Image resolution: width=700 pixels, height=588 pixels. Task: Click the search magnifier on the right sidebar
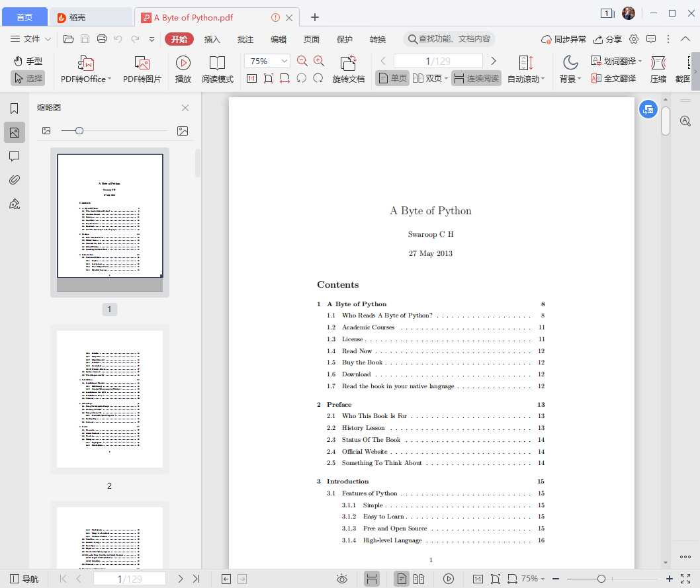pyautogui.click(x=685, y=121)
